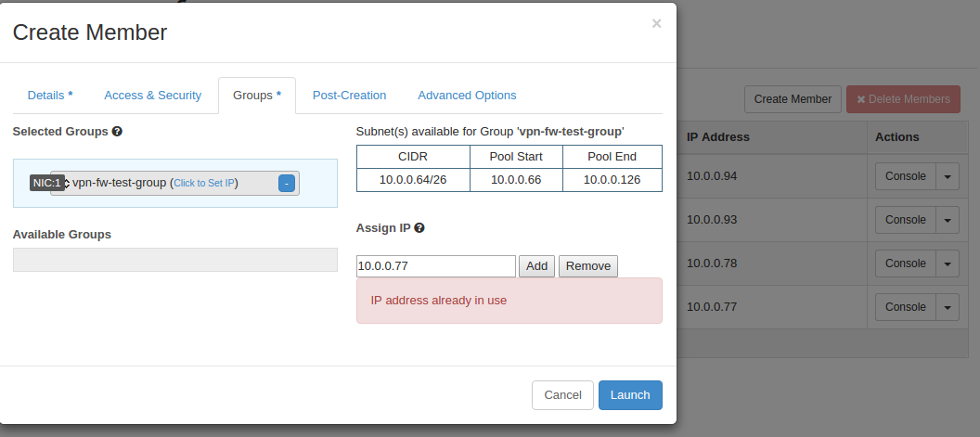Close the Create Member dialog

click(x=656, y=24)
